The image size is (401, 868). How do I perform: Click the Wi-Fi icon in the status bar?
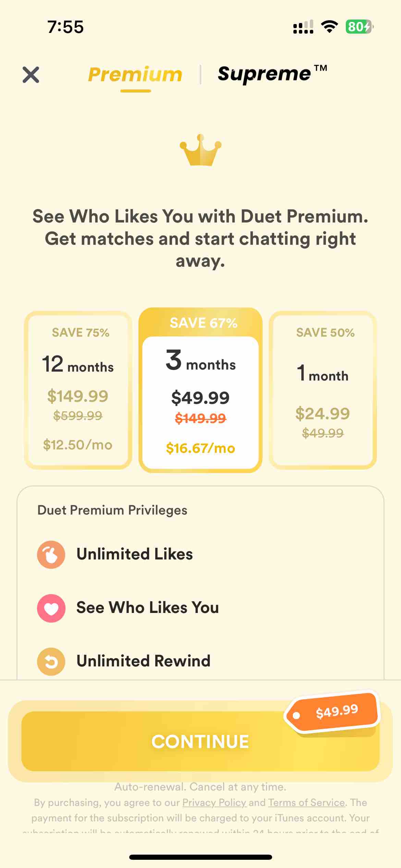(329, 27)
